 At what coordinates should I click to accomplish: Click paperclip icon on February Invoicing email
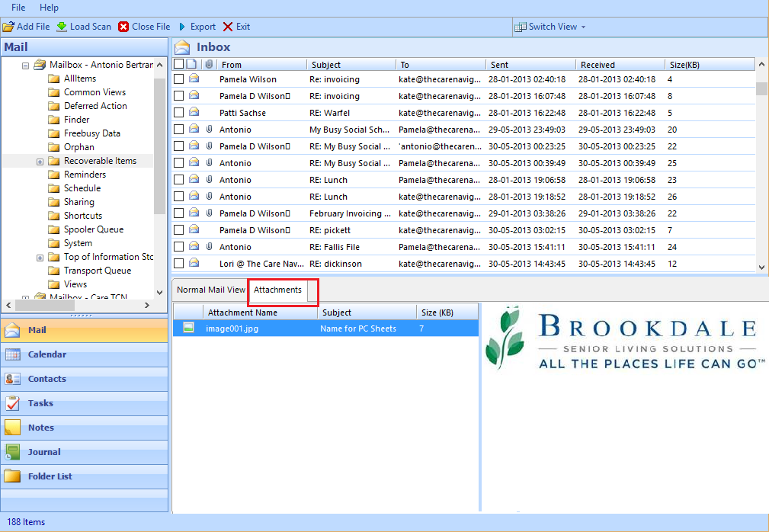(209, 213)
